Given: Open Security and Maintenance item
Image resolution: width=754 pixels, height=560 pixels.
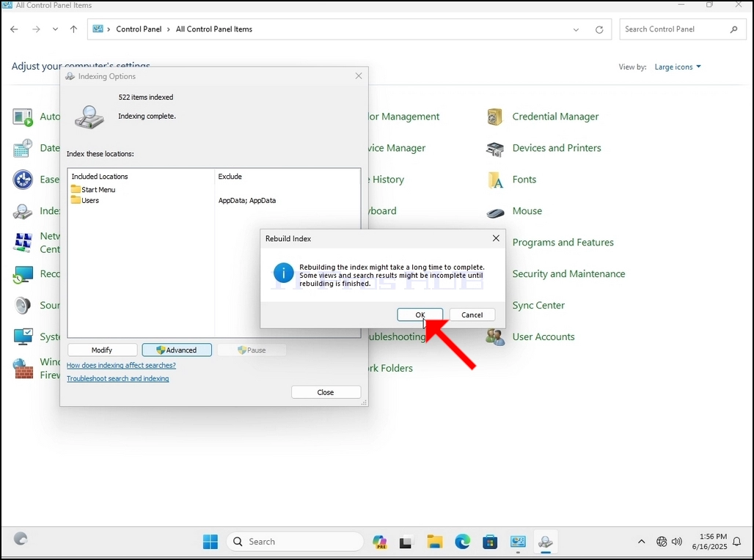Looking at the screenshot, I should coord(568,274).
